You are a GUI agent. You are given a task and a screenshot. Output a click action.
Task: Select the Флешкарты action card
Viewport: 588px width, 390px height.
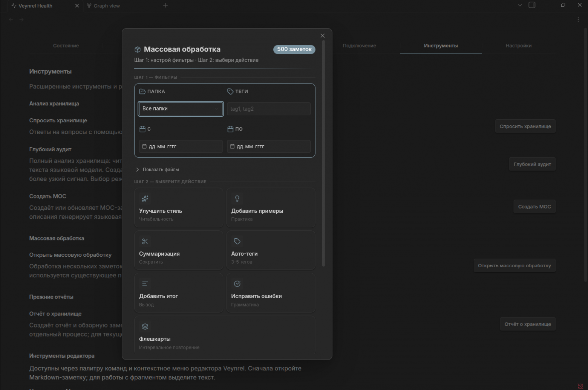(x=225, y=335)
